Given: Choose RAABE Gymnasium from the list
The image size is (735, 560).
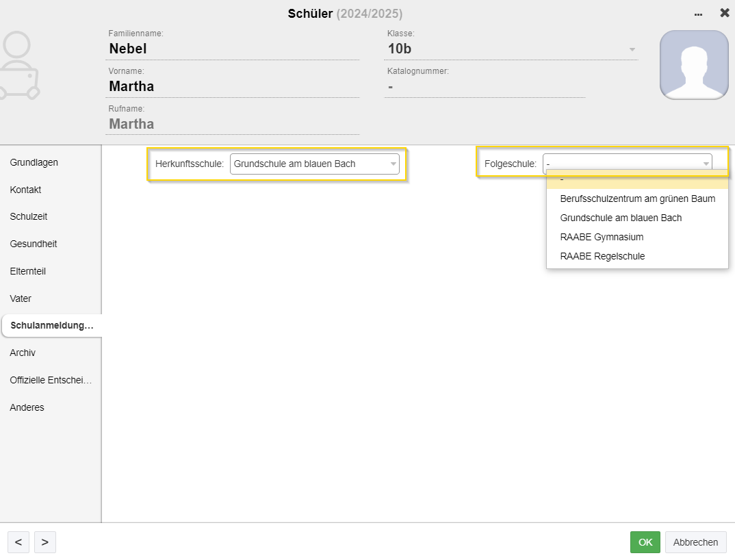Looking at the screenshot, I should [602, 237].
